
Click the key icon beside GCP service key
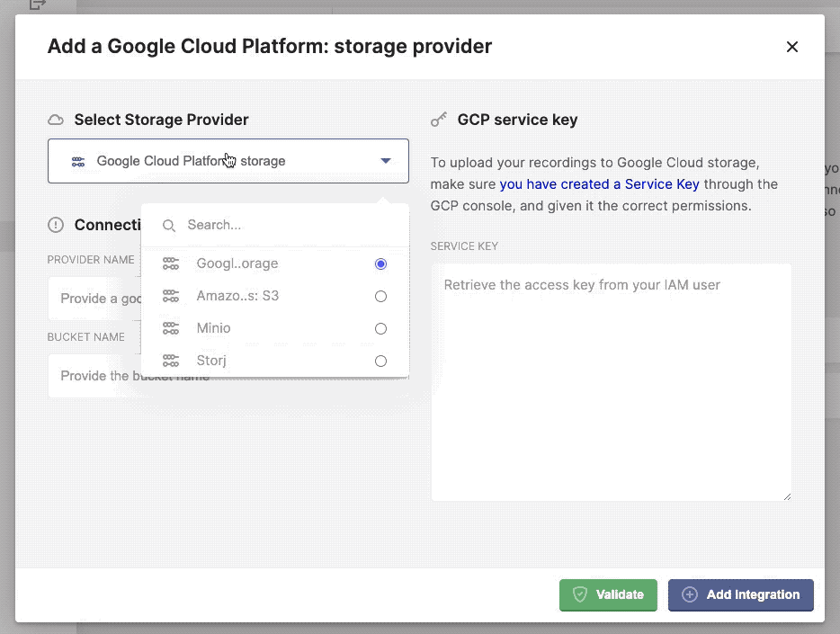tap(439, 118)
